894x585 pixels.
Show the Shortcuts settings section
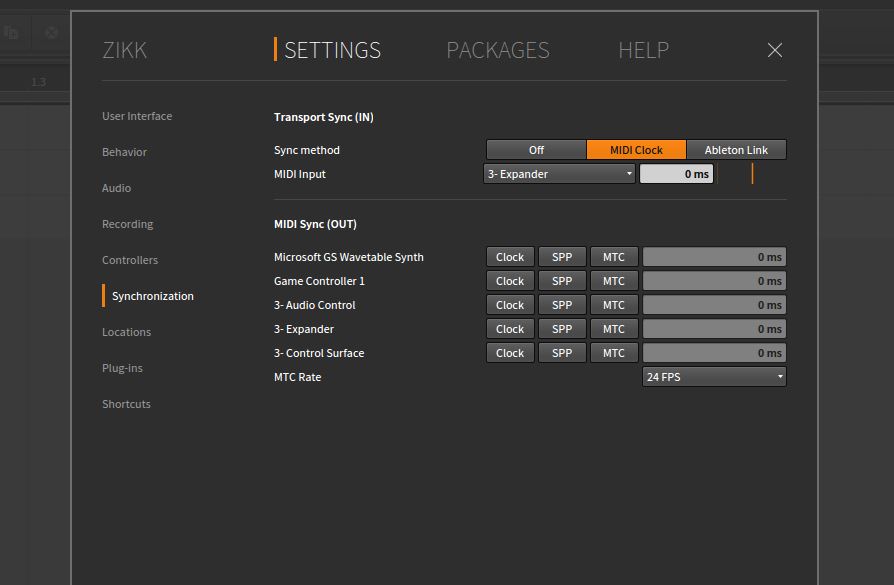click(126, 404)
